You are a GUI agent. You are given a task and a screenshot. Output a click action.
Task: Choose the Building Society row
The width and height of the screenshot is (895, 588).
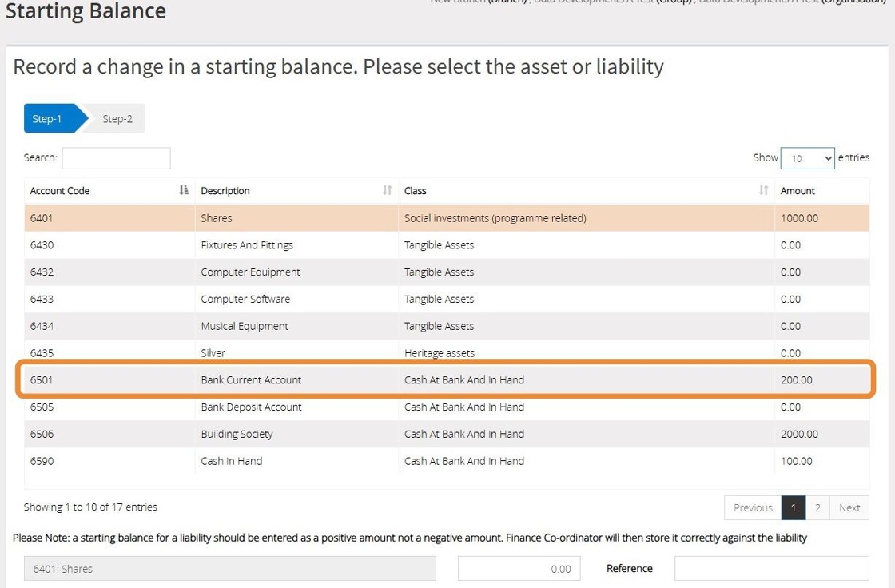point(237,435)
